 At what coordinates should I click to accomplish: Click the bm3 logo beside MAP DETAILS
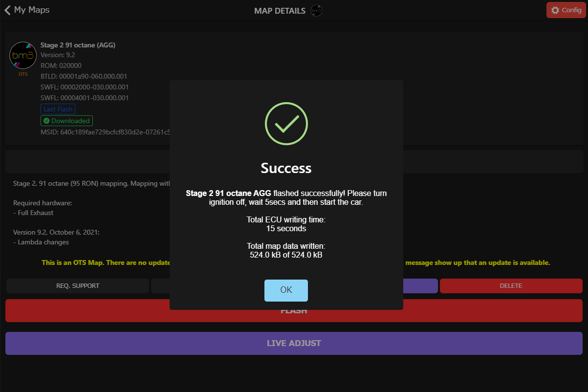click(317, 10)
